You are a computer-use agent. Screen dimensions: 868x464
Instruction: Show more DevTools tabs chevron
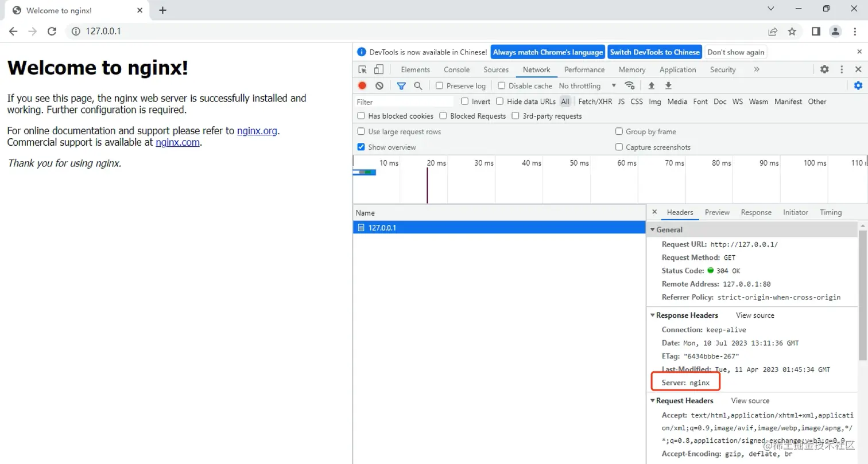757,69
